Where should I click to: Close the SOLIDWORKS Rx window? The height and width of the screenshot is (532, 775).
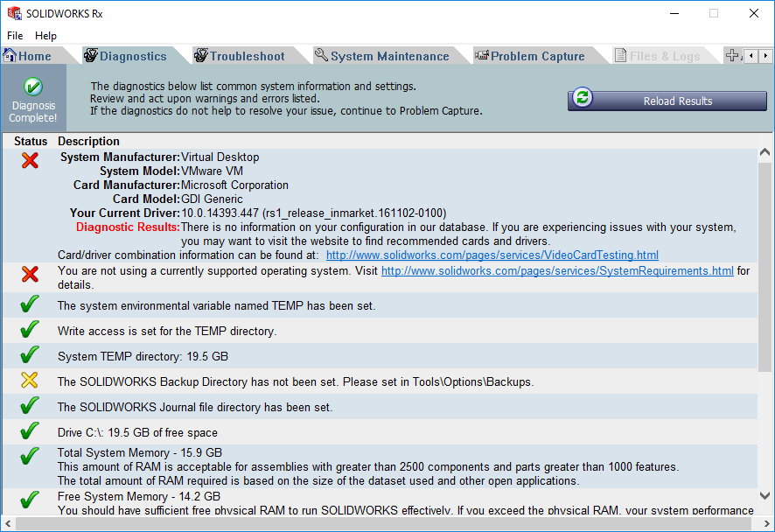[x=754, y=13]
